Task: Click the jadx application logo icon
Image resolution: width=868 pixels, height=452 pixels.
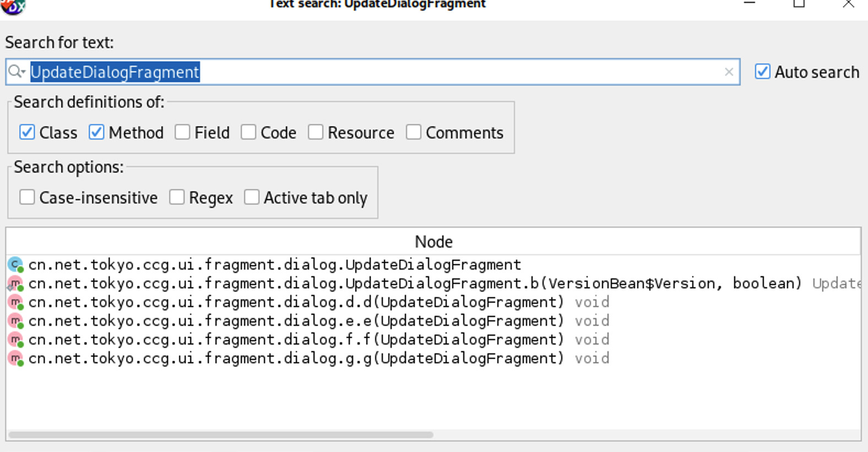Action: pyautogui.click(x=13, y=7)
